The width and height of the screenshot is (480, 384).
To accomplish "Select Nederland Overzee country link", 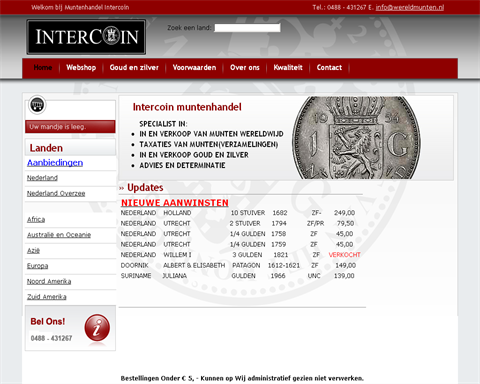I will 56,193.
